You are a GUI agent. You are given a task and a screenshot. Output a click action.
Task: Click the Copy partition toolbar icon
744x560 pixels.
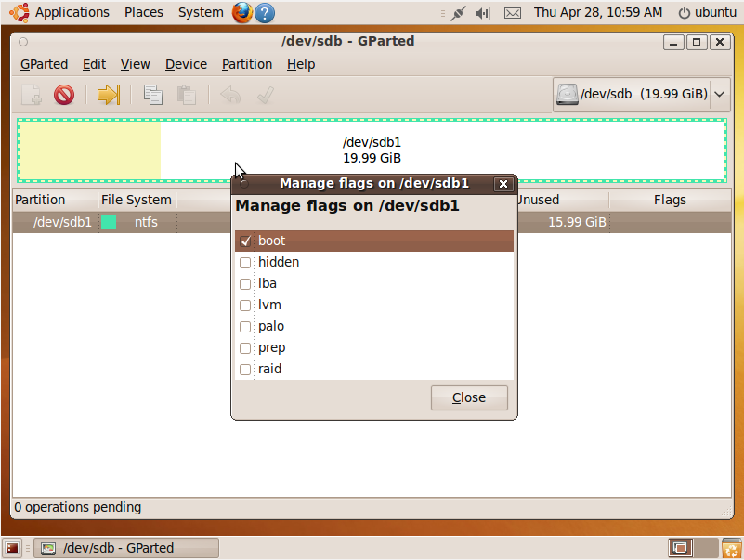pos(152,95)
